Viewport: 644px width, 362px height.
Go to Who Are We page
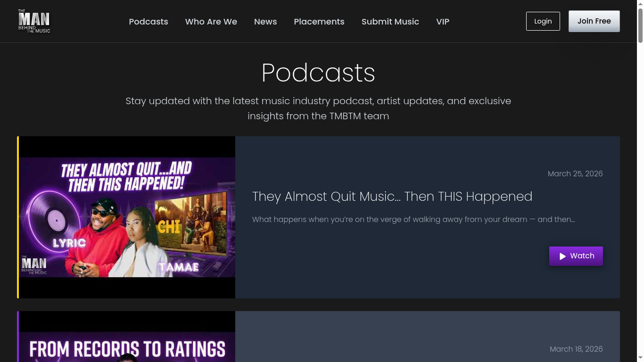[211, 22]
